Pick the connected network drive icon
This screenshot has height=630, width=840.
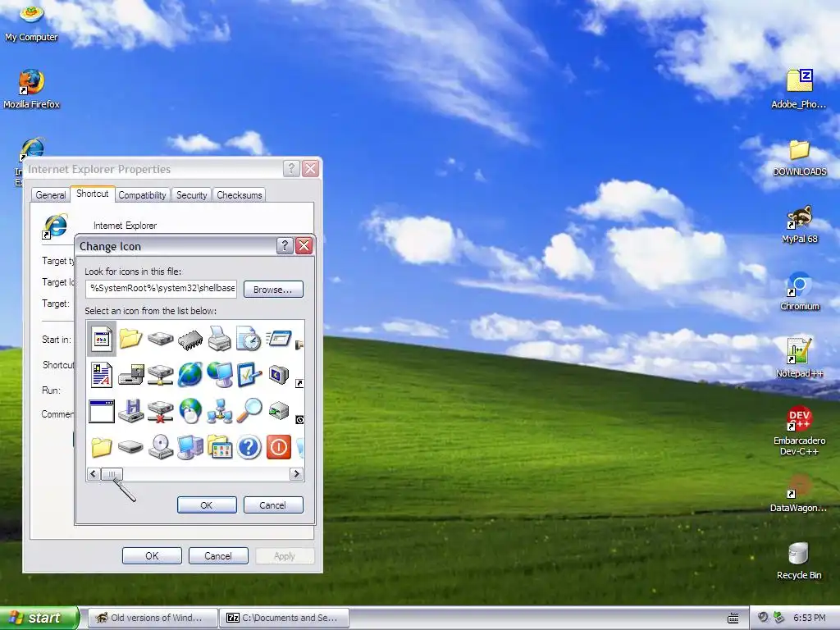pyautogui.click(x=160, y=374)
